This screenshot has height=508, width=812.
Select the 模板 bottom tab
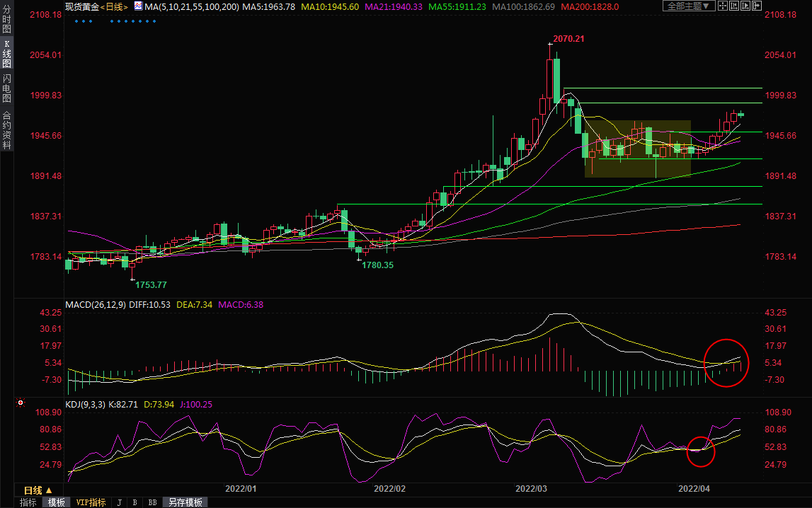(x=57, y=502)
